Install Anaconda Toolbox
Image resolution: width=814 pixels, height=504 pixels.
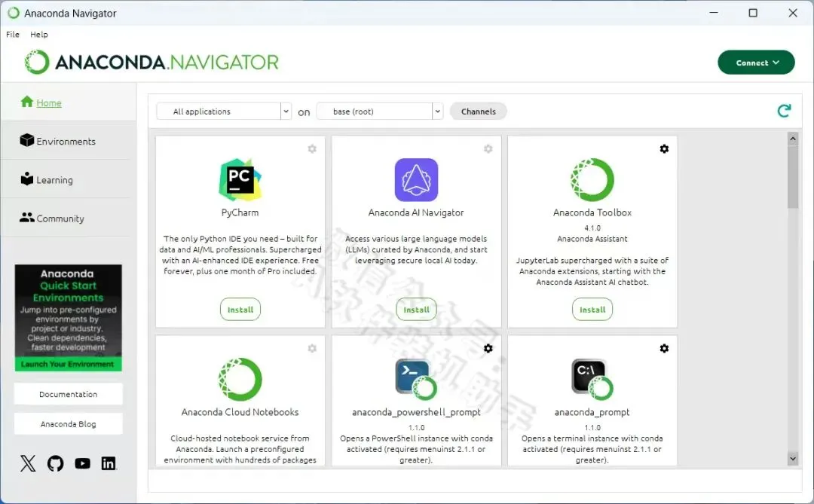click(592, 310)
